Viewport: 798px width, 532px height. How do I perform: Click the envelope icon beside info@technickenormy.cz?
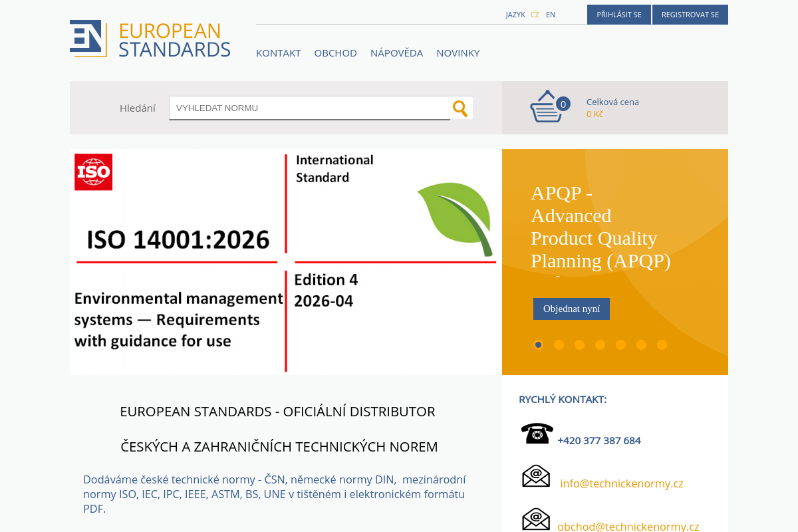536,476
